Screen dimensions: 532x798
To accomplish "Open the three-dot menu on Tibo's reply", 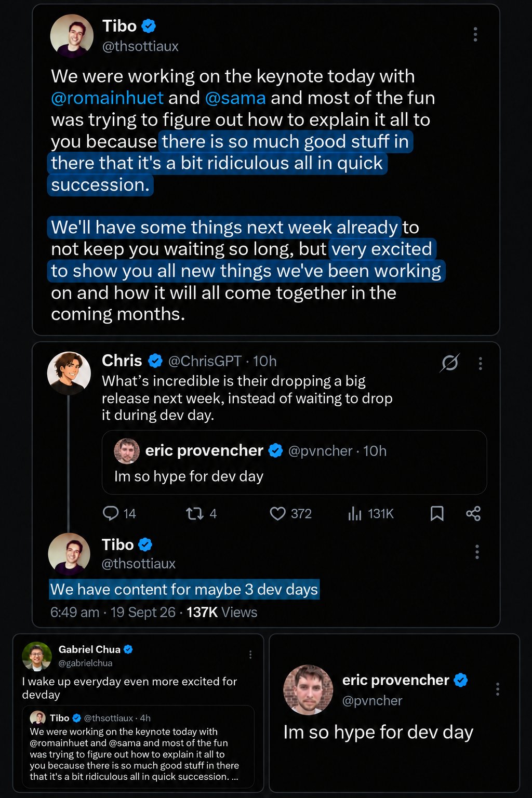I will click(477, 552).
